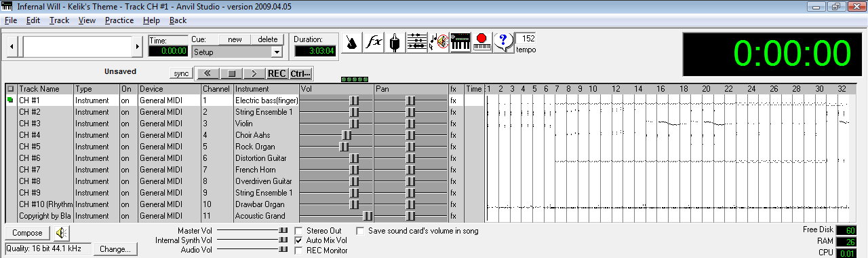
Task: Open the Track menu
Action: (x=59, y=20)
